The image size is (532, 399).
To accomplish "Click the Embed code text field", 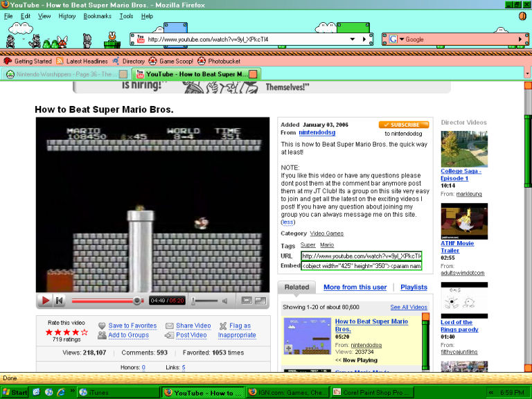I will point(362,266).
